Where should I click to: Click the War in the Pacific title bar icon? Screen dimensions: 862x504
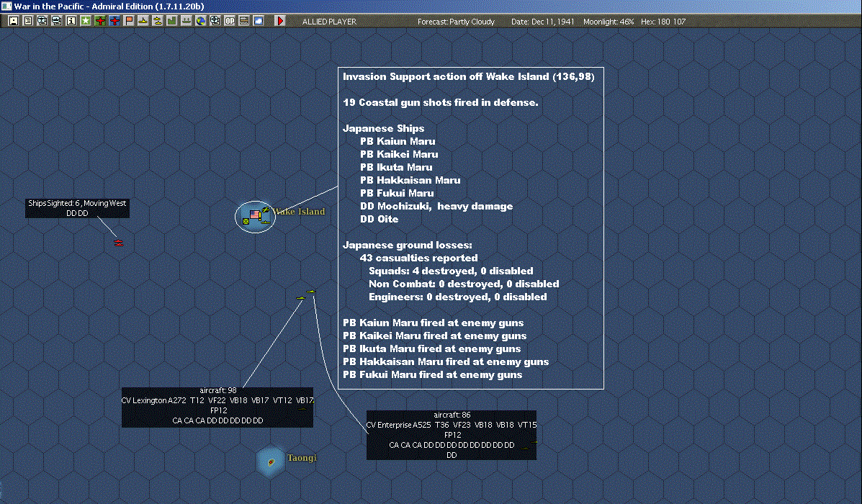6,6
